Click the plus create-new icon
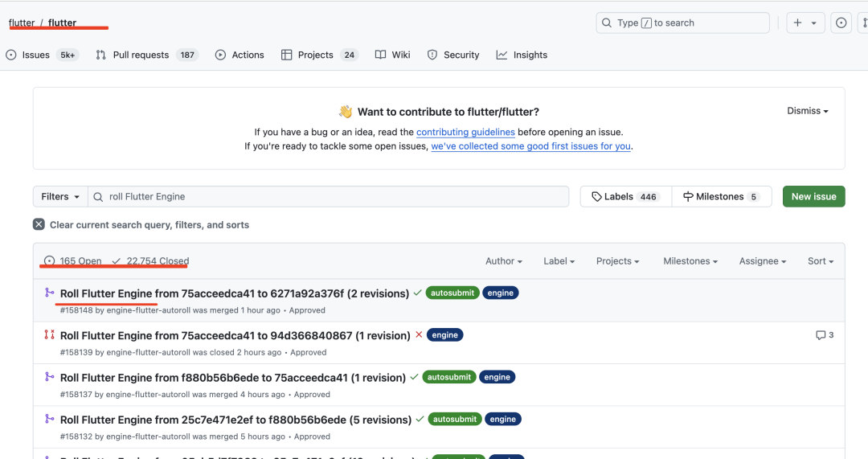The height and width of the screenshot is (459, 868). point(797,23)
